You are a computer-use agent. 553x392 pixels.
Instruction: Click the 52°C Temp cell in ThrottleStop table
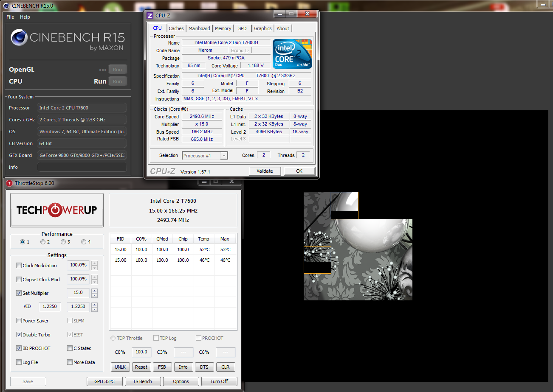[204, 249]
